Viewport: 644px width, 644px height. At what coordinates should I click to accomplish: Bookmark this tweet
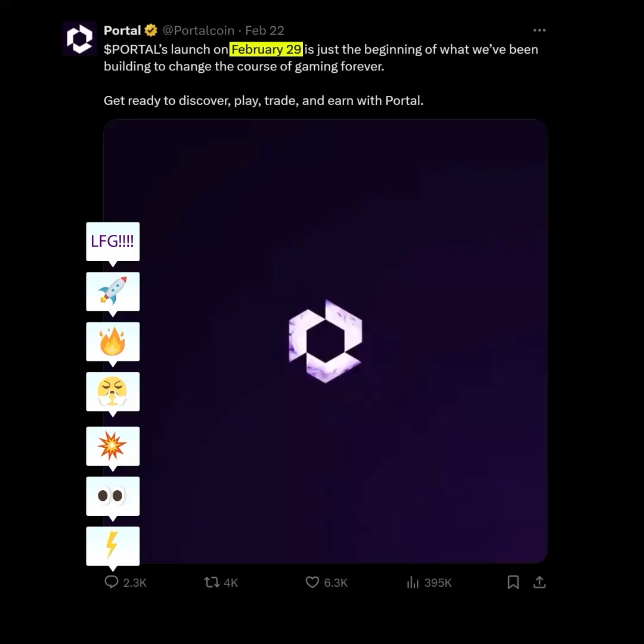513,582
